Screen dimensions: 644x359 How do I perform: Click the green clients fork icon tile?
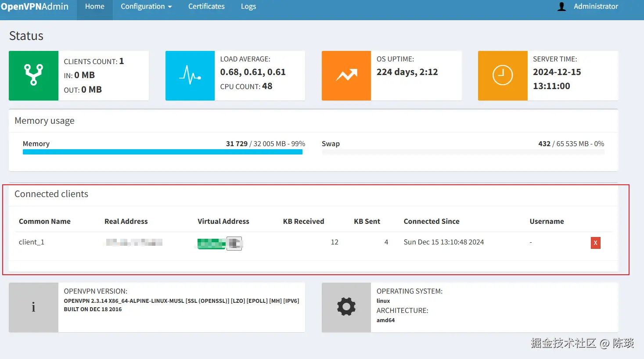(33, 75)
